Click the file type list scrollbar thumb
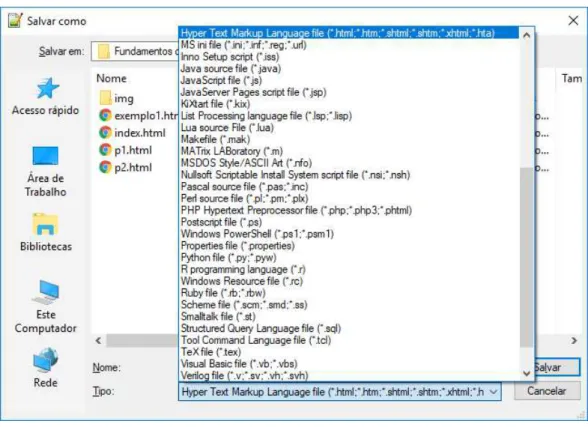This screenshot has width=588, height=427. 526,257
